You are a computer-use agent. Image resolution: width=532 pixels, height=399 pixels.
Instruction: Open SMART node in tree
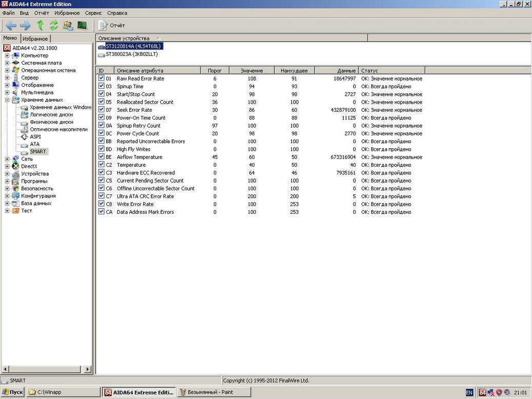click(x=37, y=152)
